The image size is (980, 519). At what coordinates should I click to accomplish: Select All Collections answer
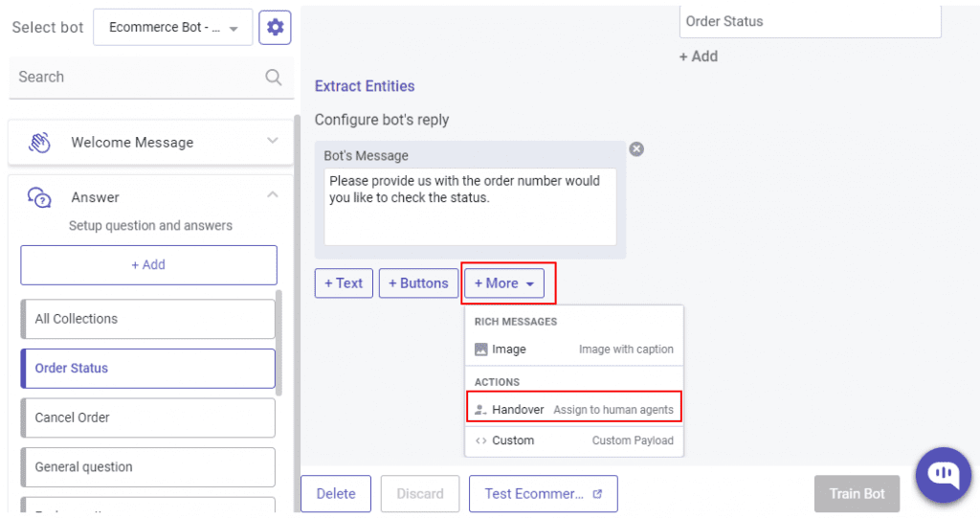coord(148,319)
